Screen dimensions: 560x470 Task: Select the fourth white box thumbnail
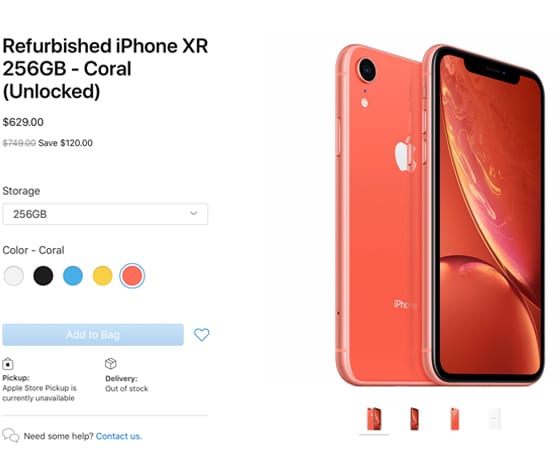[495, 419]
